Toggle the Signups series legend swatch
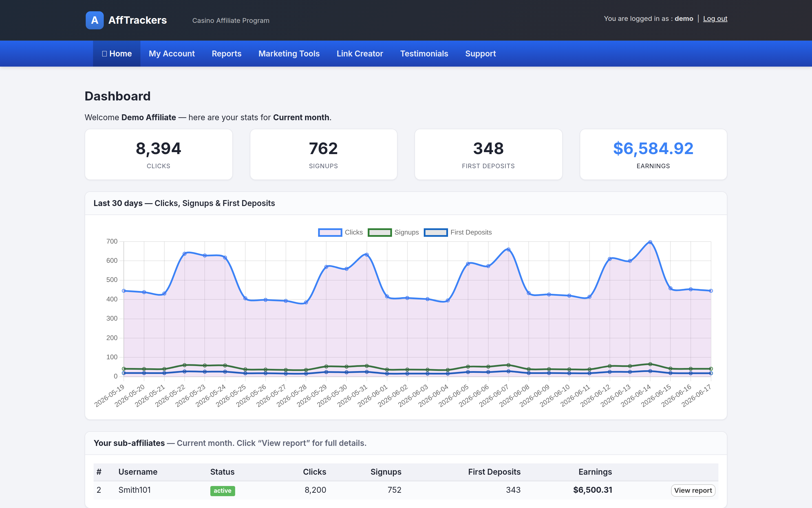This screenshot has width=812, height=508. point(379,232)
